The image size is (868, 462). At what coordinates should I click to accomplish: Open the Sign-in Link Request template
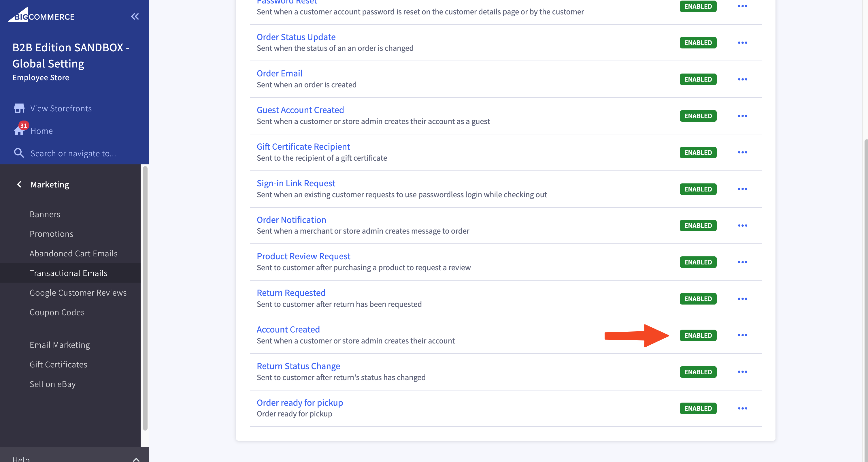pyautogui.click(x=296, y=183)
